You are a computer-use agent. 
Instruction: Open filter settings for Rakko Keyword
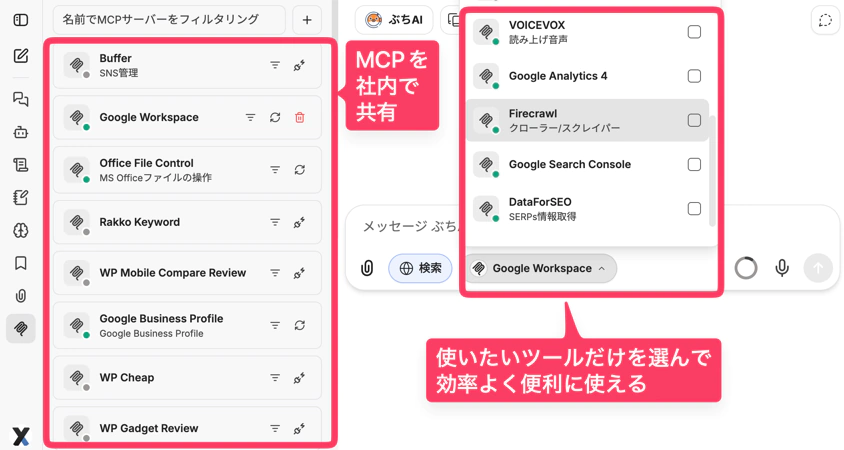(275, 222)
